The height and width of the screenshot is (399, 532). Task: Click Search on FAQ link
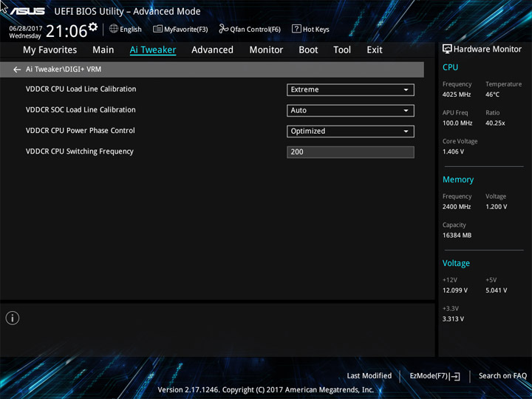(502, 375)
